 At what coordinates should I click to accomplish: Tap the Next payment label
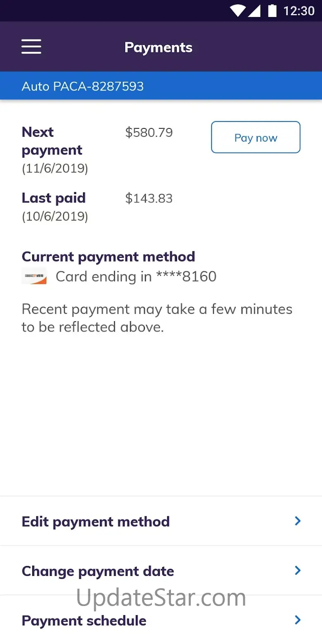pos(52,141)
